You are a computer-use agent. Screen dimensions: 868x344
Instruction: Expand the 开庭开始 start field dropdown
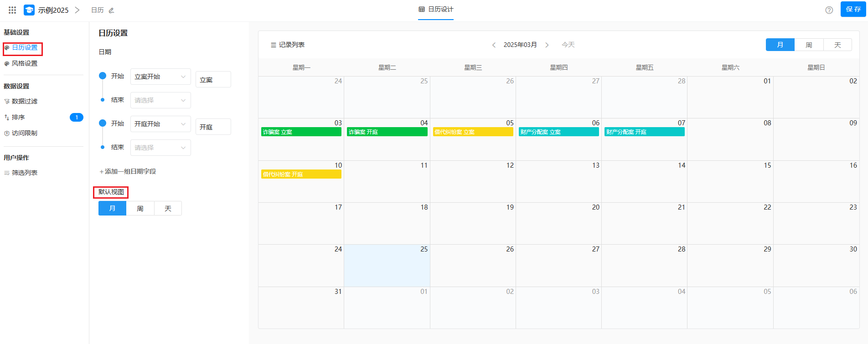click(x=160, y=124)
